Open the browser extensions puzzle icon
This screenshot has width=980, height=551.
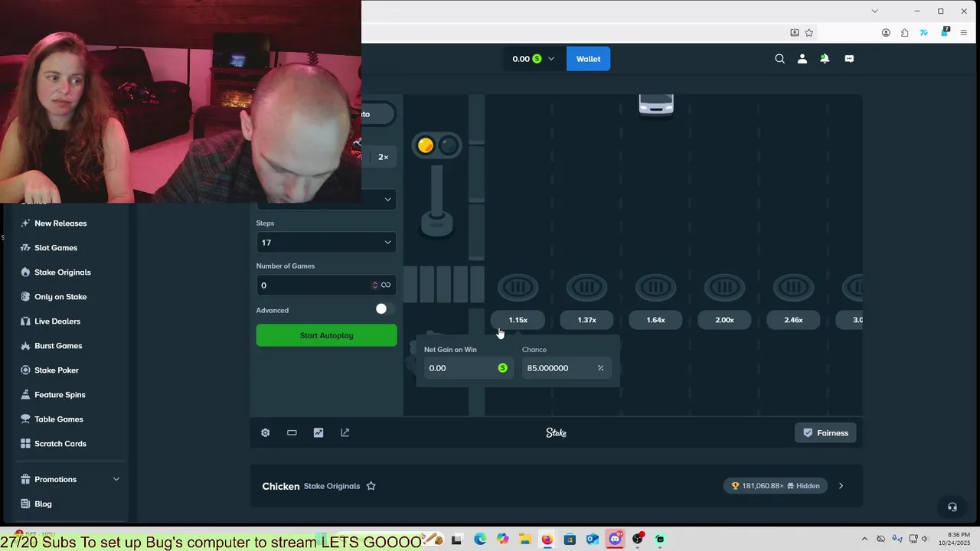point(905,33)
